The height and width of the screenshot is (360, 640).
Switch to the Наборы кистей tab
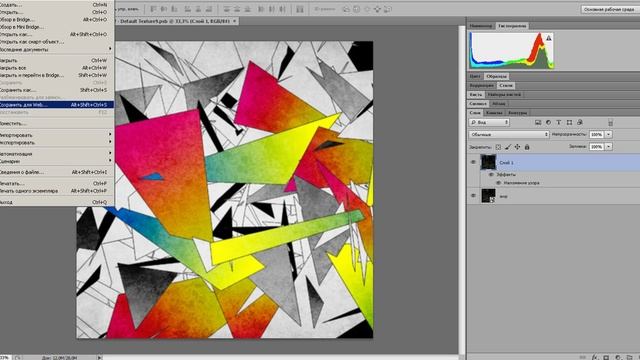(504, 94)
